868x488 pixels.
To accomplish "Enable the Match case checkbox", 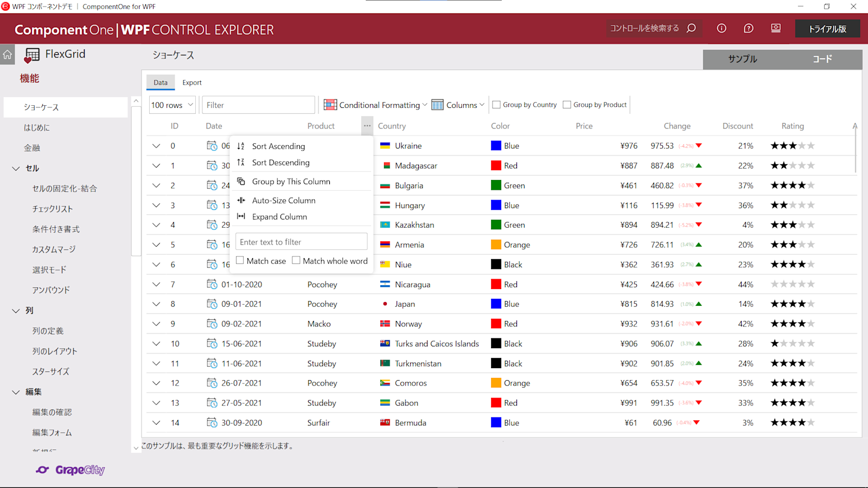I will coord(240,260).
